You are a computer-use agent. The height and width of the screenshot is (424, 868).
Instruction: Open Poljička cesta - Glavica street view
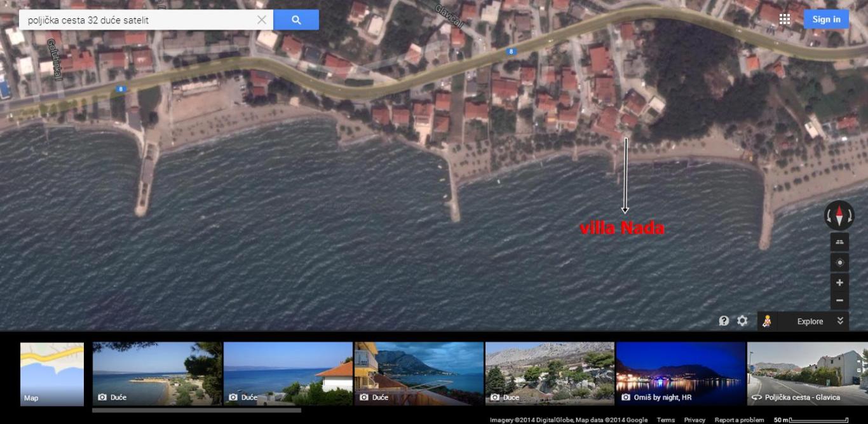807,374
